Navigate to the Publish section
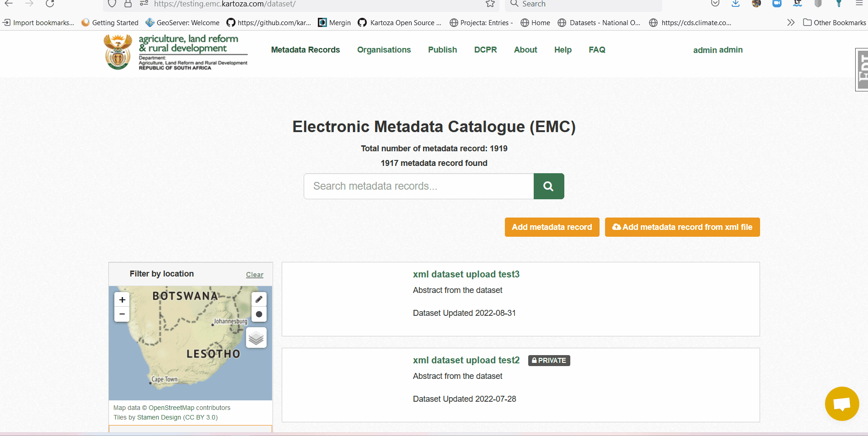Viewport: 868px width, 436px height. 442,50
